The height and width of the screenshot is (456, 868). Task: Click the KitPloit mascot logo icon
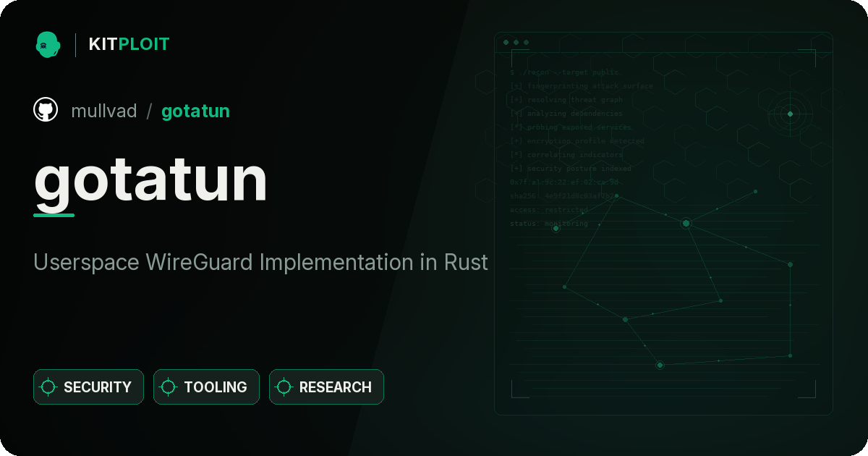48,44
